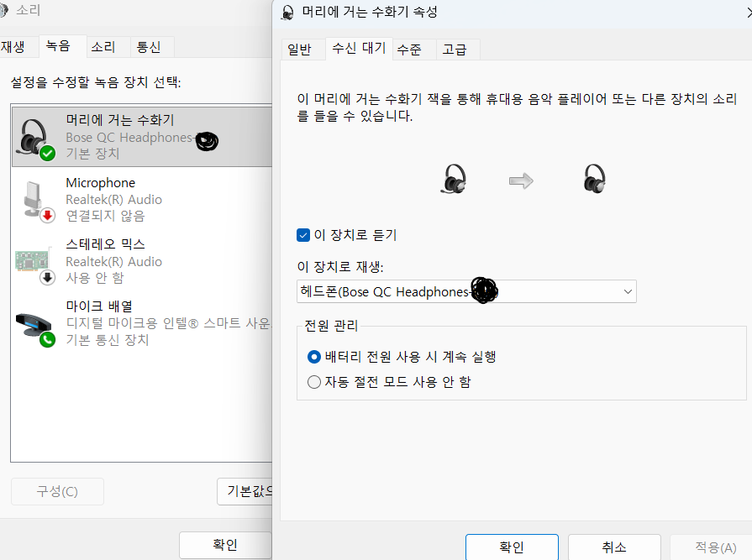Open the 고급 tab in properties
This screenshot has height=560, width=752.
coord(456,50)
